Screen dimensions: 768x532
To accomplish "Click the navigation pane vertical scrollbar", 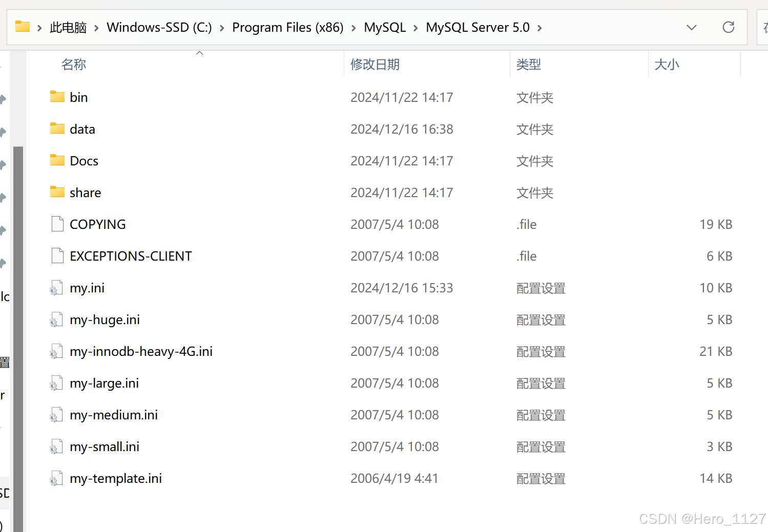I will (18, 339).
